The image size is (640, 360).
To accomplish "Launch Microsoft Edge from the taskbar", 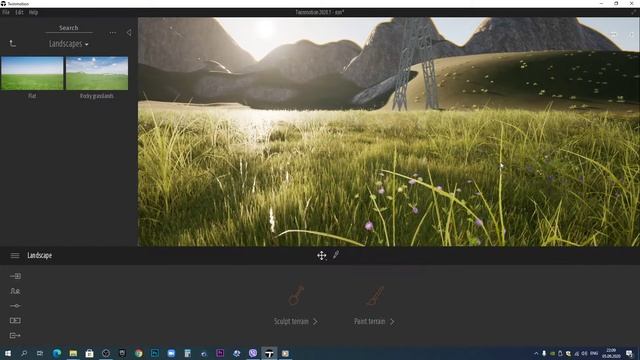I will click(57, 353).
